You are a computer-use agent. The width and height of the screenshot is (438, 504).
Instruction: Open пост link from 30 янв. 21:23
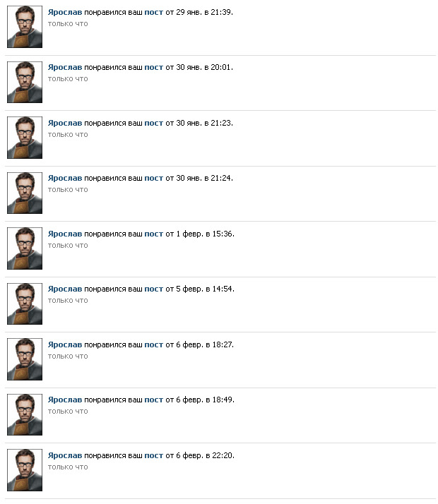[x=154, y=123]
